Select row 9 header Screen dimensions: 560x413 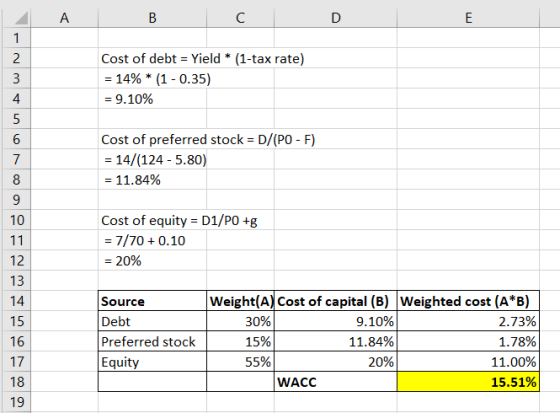(16, 200)
